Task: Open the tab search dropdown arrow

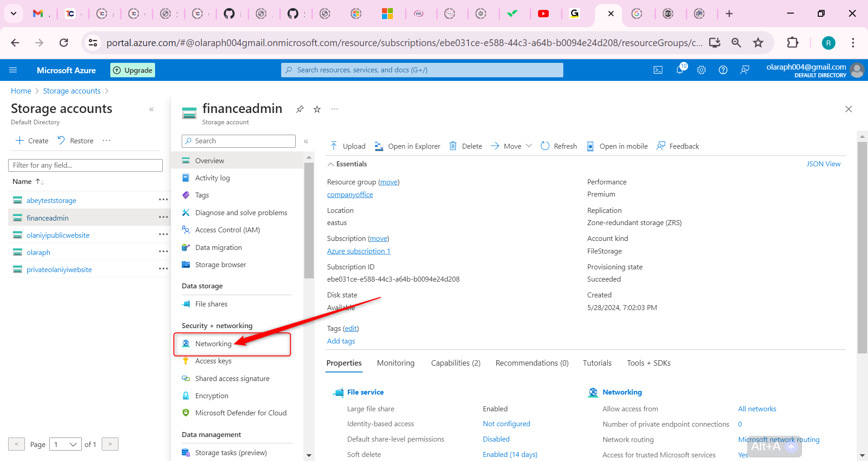Action: click(14, 14)
